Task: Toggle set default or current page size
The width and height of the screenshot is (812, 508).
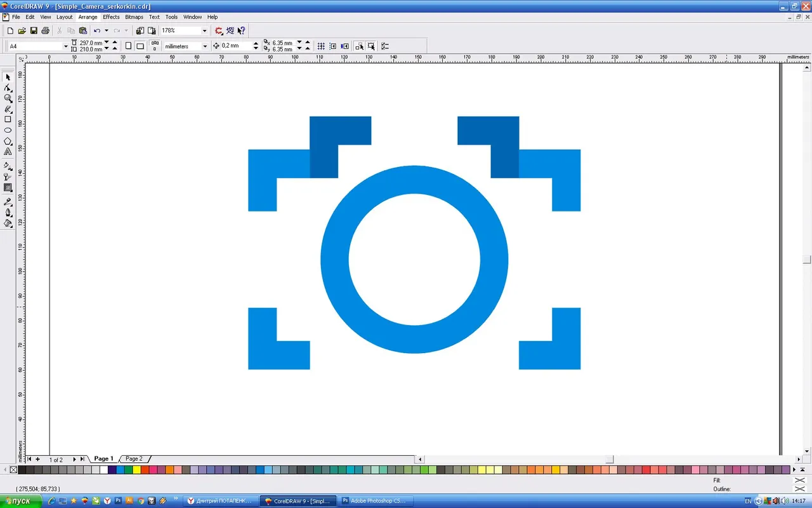Action: pos(155,46)
